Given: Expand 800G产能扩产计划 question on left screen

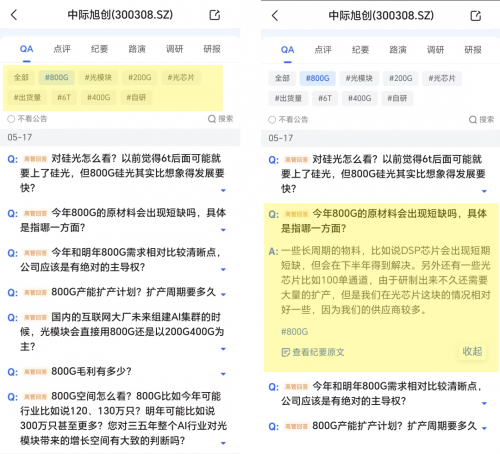Looking at the screenshot, I should 223,294.
